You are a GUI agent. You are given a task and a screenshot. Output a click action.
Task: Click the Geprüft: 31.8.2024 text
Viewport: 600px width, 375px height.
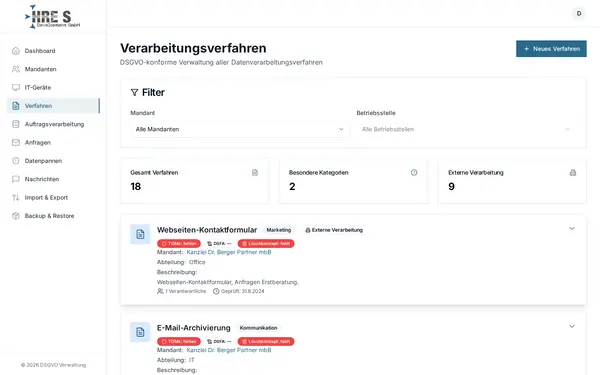(x=243, y=291)
